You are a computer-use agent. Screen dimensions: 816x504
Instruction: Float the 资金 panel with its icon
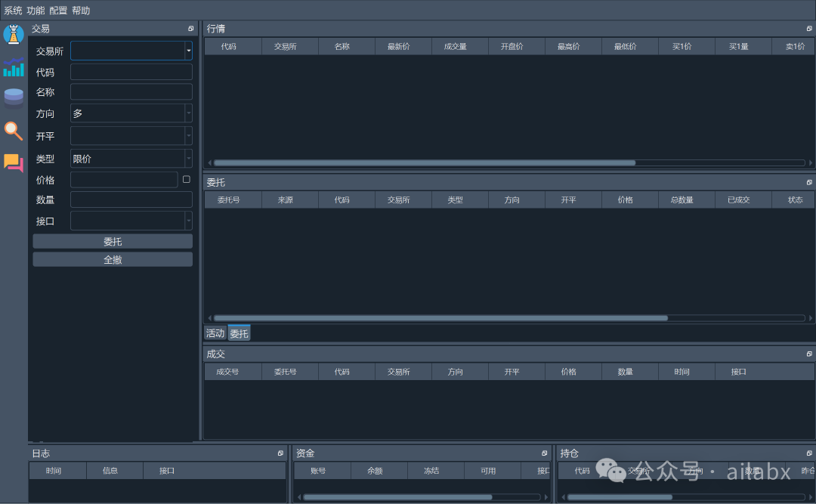544,453
